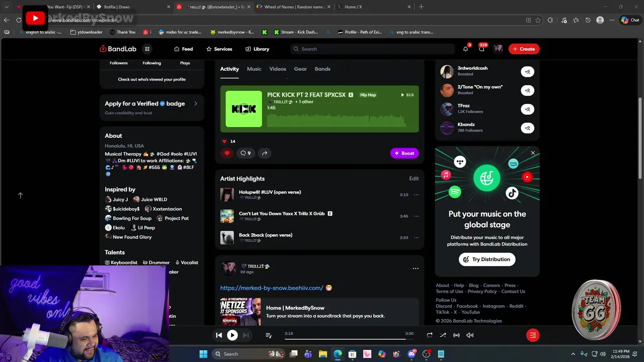Image resolution: width=644 pixels, height=362 pixels.
Task: Open three-dot menu on TRILLZ post
Action: [416, 268]
